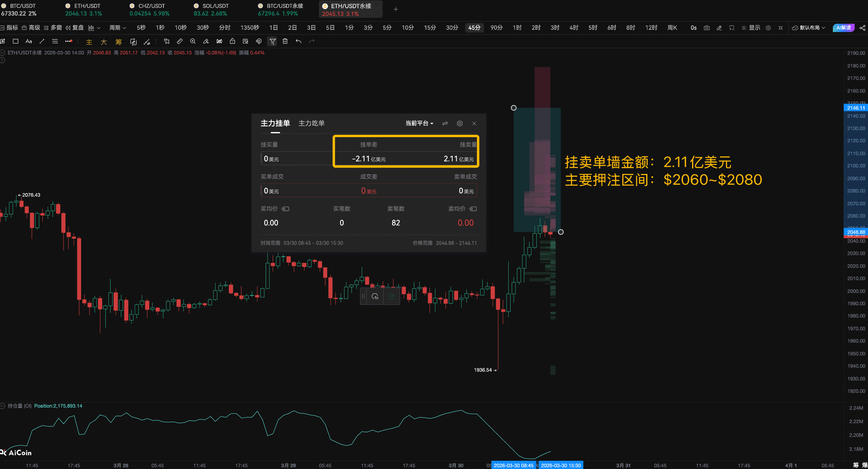Open settings gear in 主力挂单 panel
Screen dimensions: 868x469
click(x=460, y=123)
